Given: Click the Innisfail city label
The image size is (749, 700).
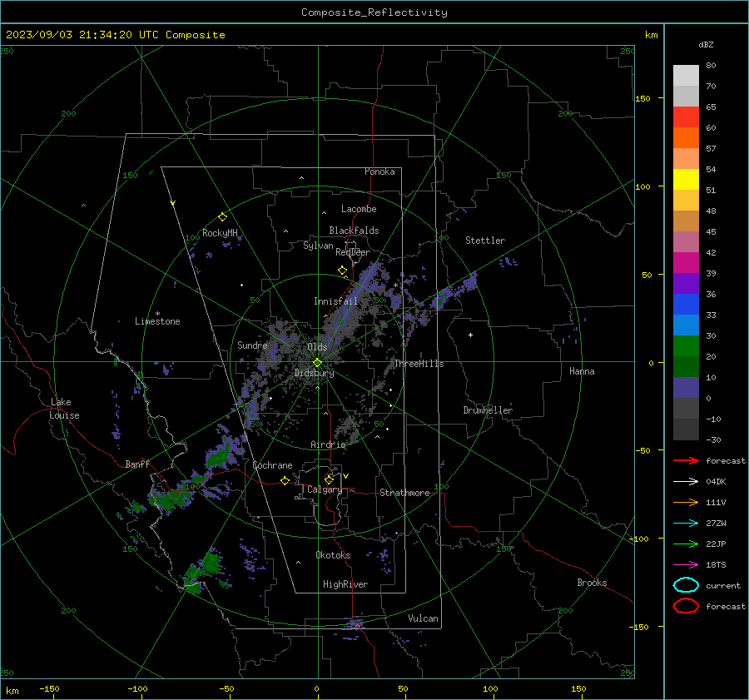Looking at the screenshot, I should (335, 301).
